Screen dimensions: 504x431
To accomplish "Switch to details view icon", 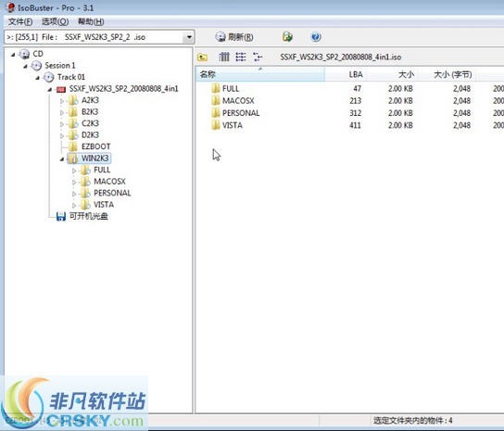I will point(258,57).
